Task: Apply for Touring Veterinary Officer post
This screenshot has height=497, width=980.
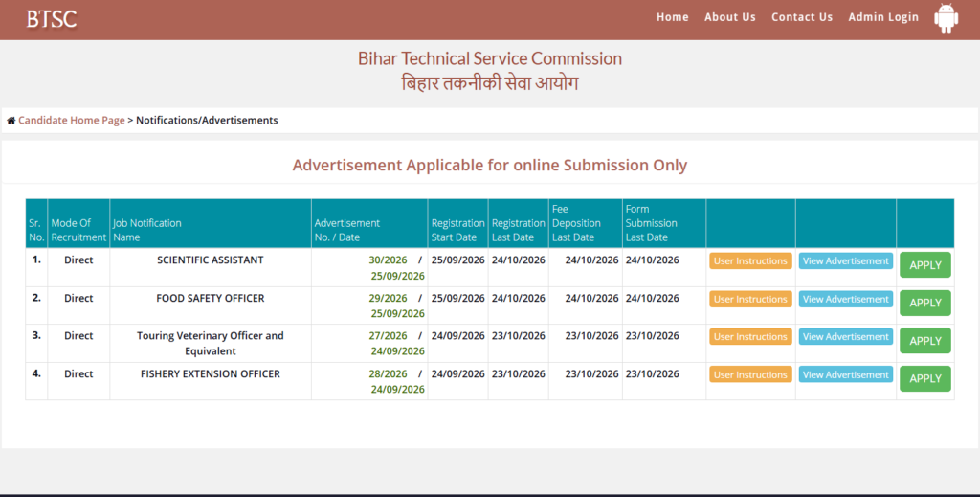Action: (x=925, y=341)
